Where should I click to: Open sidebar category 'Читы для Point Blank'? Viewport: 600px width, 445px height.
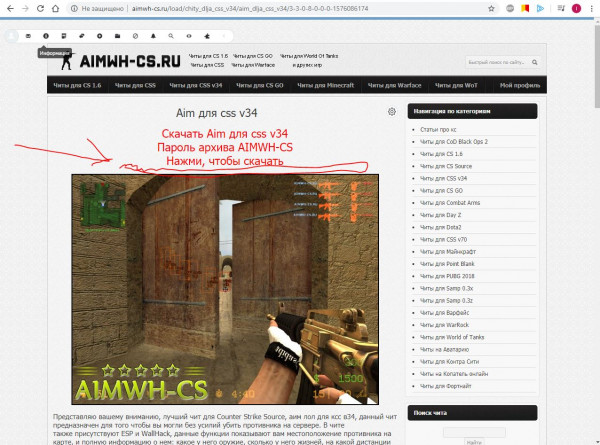pyautogui.click(x=447, y=264)
